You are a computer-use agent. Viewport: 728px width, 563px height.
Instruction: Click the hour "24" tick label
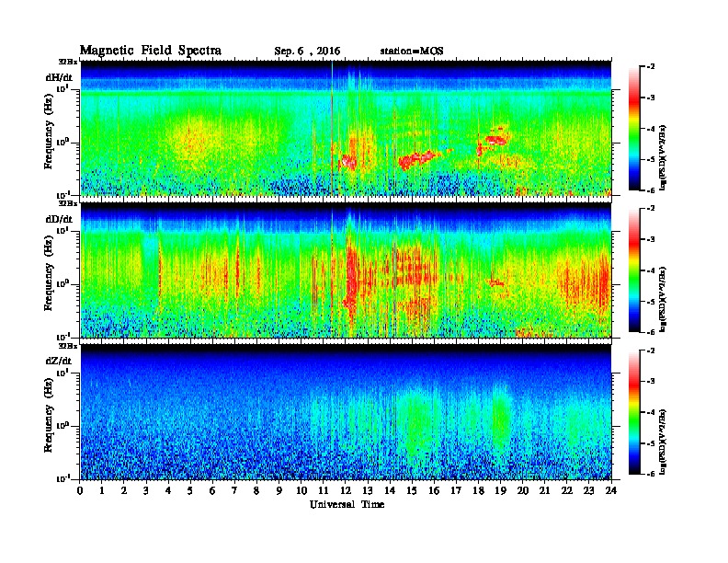point(611,490)
